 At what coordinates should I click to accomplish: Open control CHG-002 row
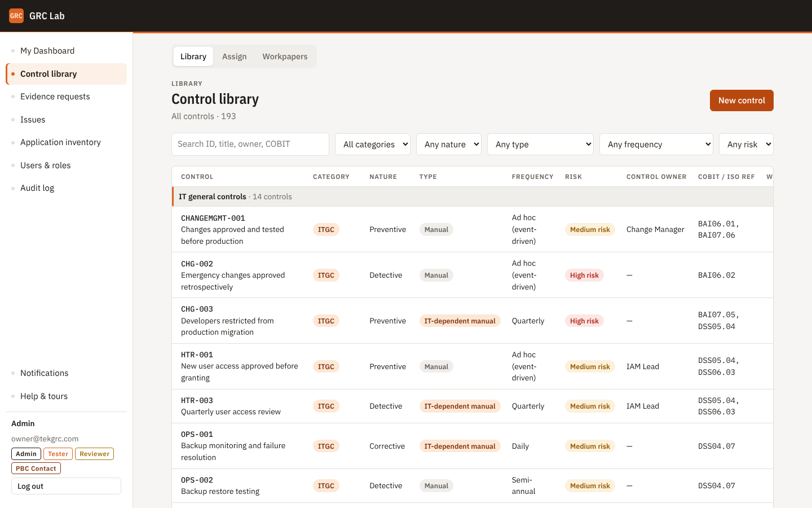tap(473, 275)
